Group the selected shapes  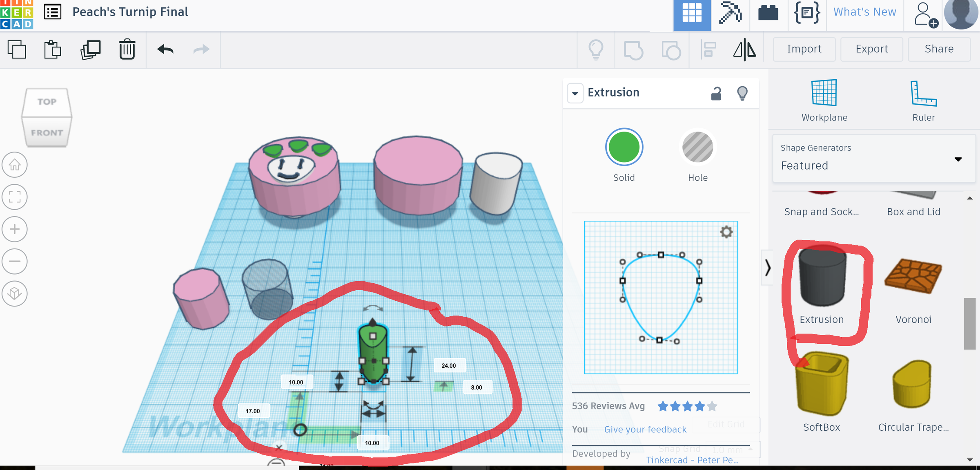pyautogui.click(x=633, y=49)
